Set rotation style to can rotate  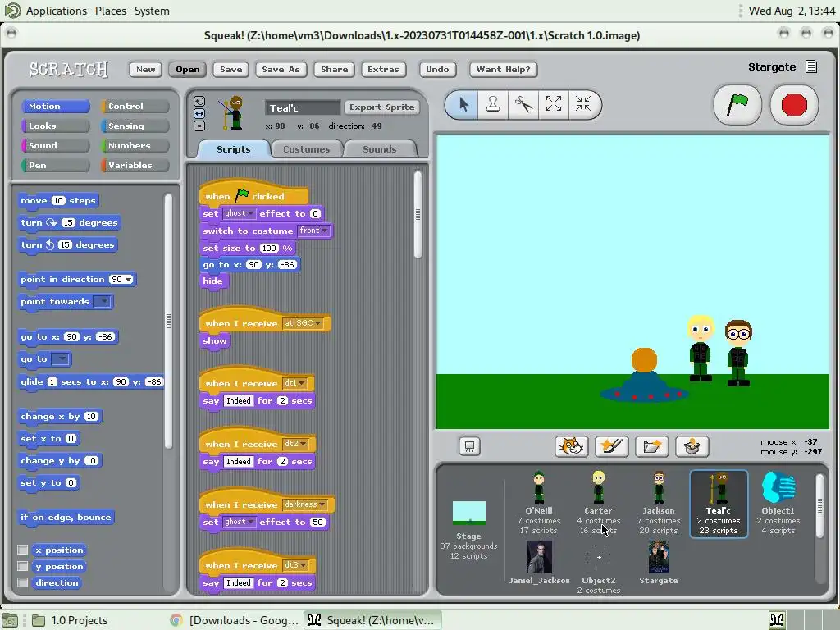199,101
